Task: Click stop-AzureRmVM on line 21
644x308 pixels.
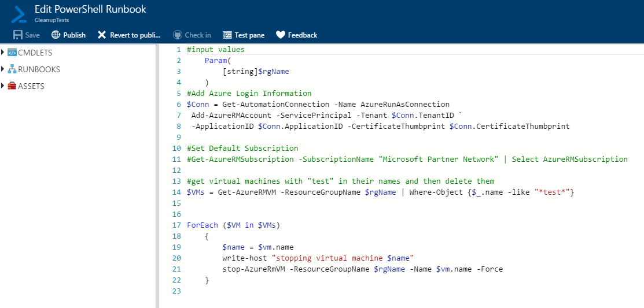Action: (253, 269)
